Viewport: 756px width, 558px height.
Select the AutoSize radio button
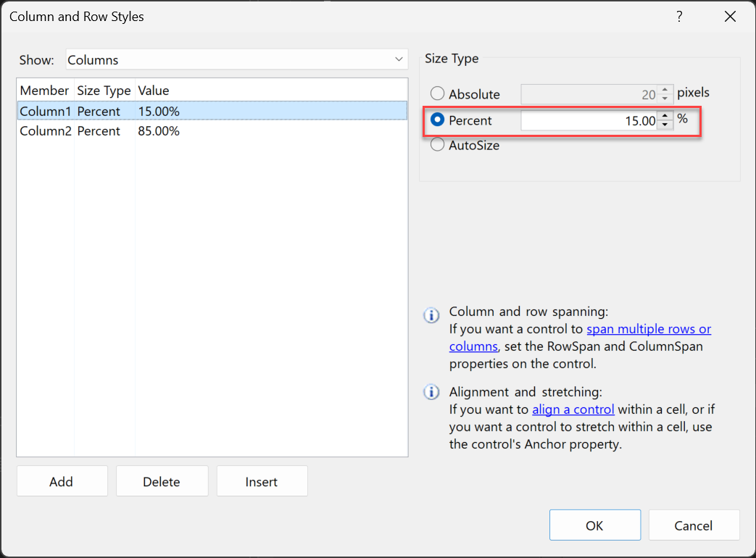[x=437, y=144]
